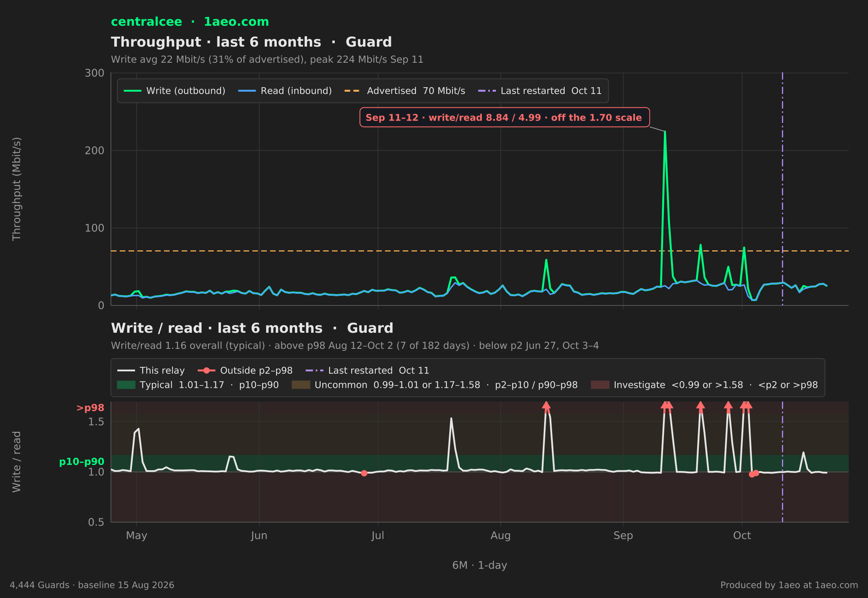Click the Throughput (Mbit/s) axis title
The width and height of the screenshot is (868, 598).
pos(16,189)
